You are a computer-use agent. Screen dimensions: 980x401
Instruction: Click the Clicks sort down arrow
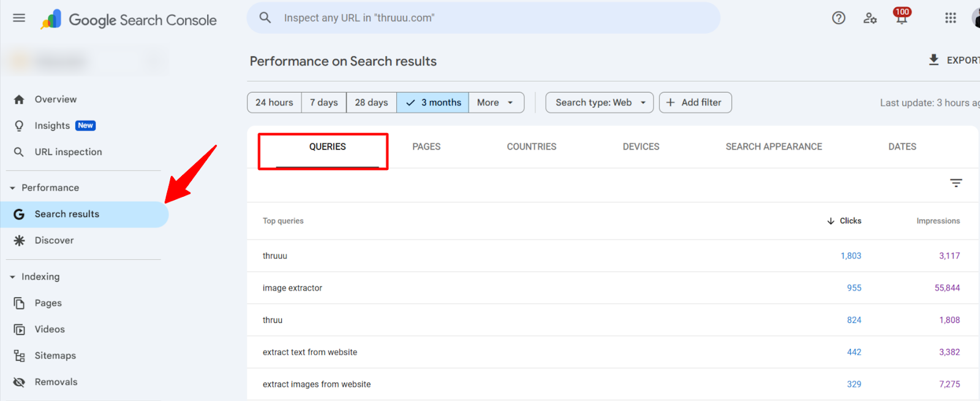[x=831, y=221]
